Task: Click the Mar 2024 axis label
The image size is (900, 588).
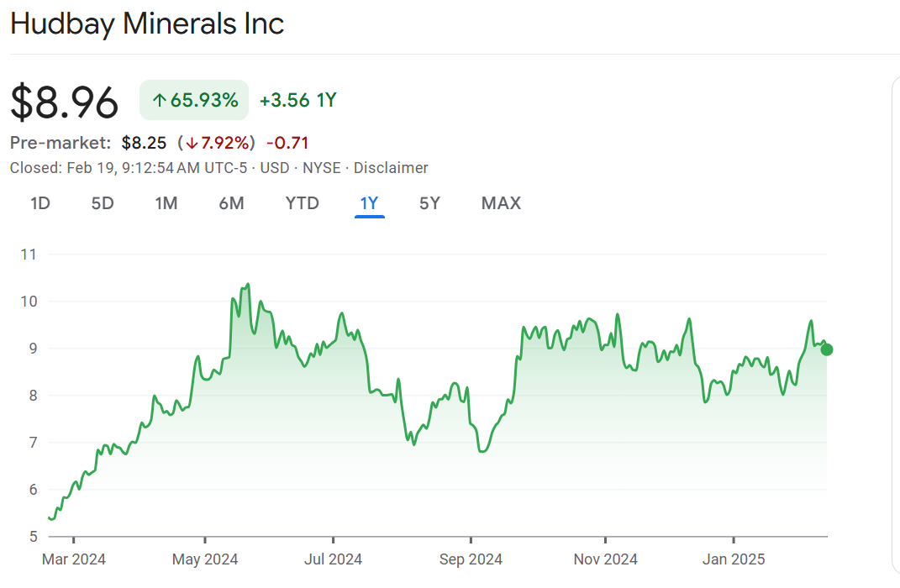Action: 74,559
